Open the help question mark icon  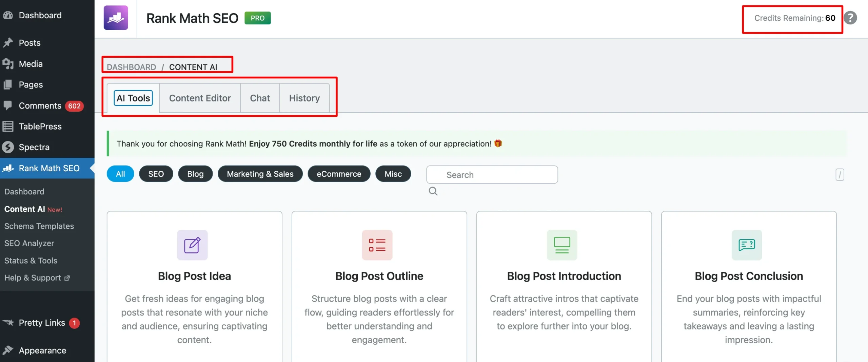click(x=850, y=18)
